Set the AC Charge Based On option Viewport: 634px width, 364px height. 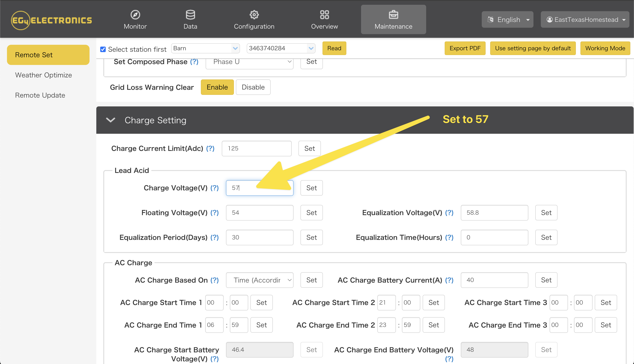click(x=311, y=280)
